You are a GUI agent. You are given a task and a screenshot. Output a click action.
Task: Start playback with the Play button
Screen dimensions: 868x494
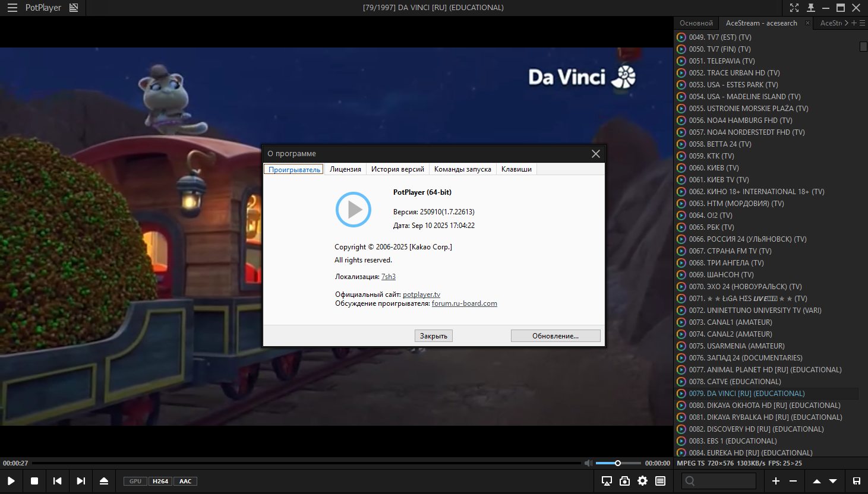[x=11, y=481]
